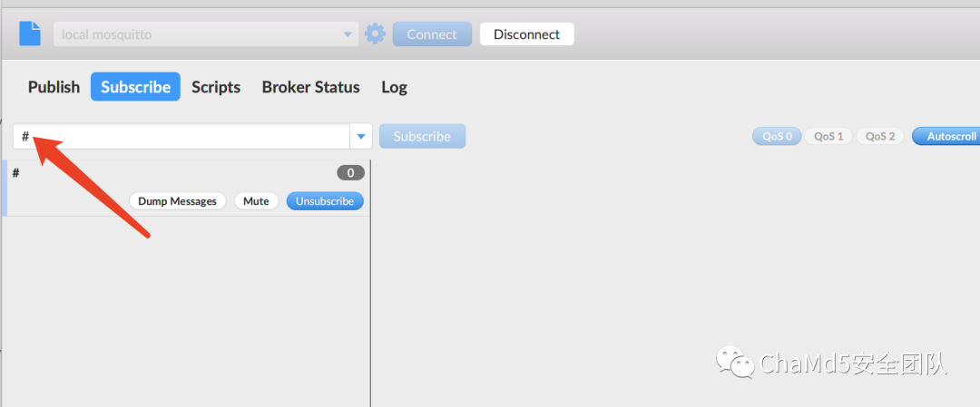This screenshot has width=980, height=407.
Task: Click the Subscribe button beside topic field
Action: 422,136
